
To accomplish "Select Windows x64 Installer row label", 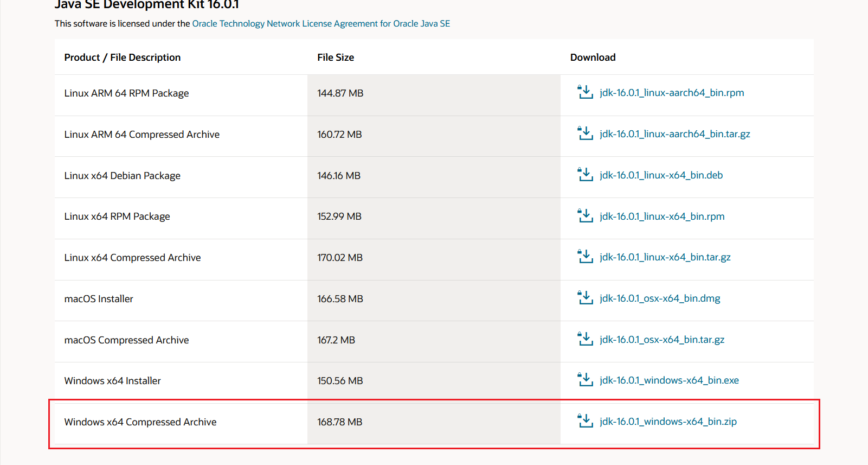I will pos(113,381).
